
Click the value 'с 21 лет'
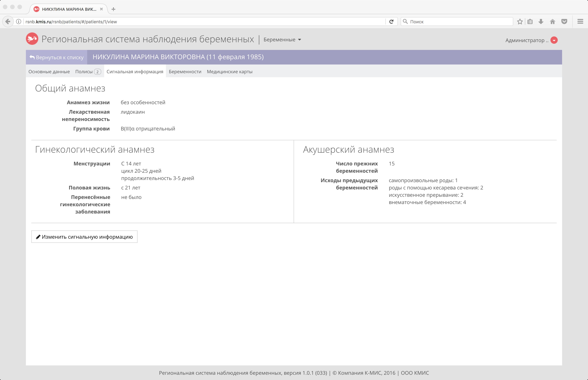click(130, 188)
